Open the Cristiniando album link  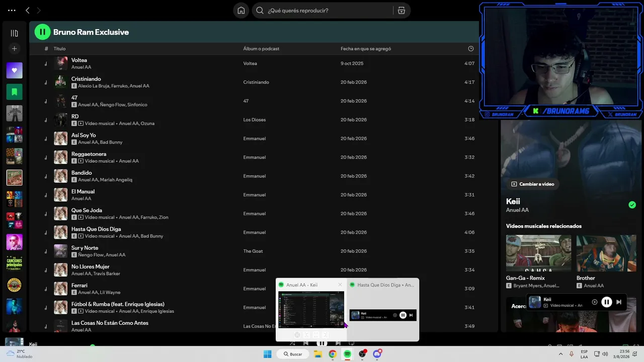pos(256,82)
